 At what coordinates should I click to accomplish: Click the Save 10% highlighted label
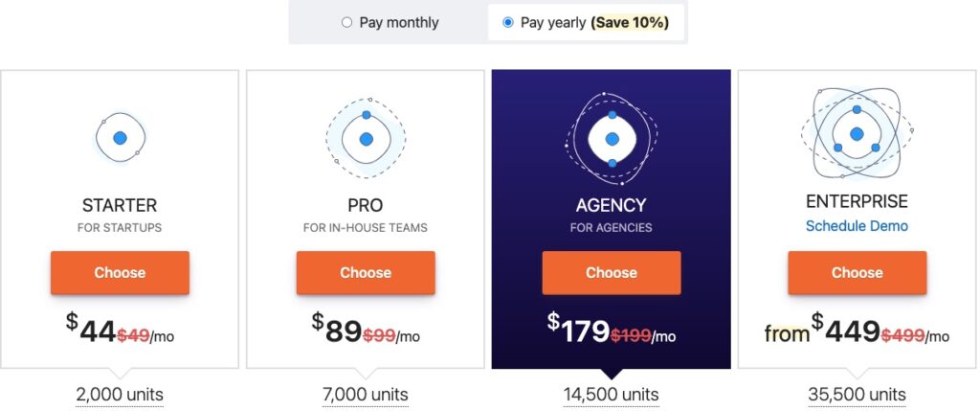(x=630, y=23)
